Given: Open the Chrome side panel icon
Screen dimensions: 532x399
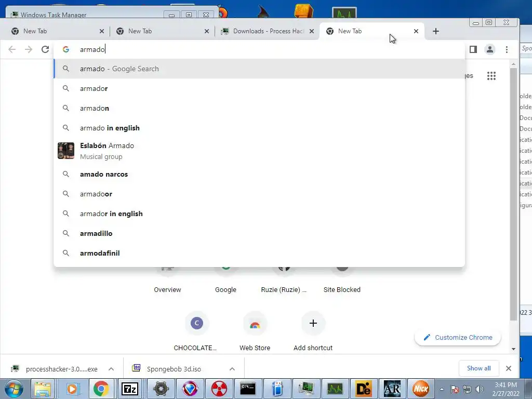Looking at the screenshot, I should click(473, 49).
